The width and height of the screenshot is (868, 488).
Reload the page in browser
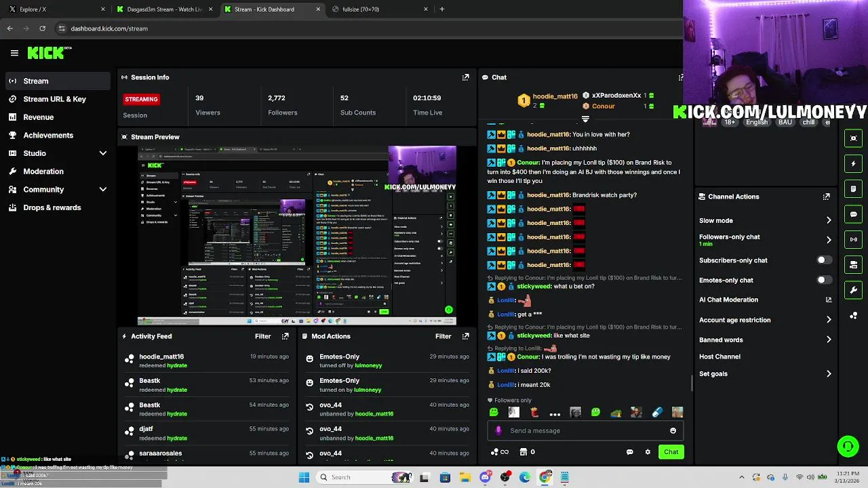pyautogui.click(x=42, y=28)
